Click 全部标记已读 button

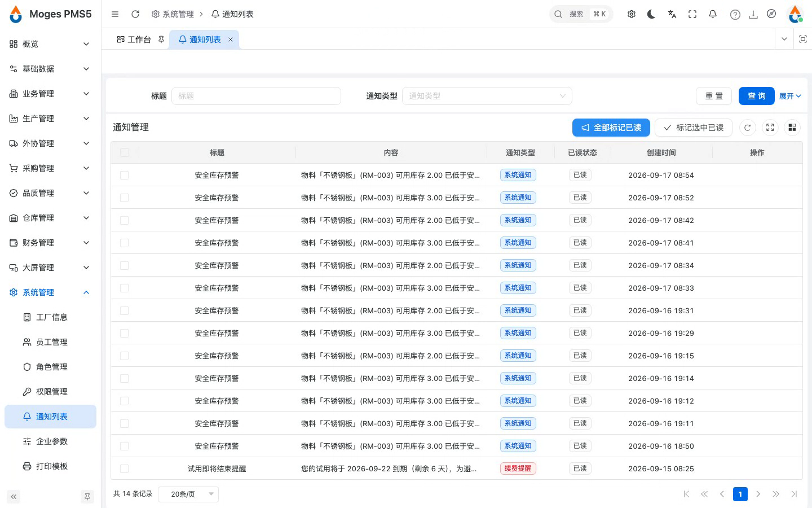pyautogui.click(x=611, y=128)
